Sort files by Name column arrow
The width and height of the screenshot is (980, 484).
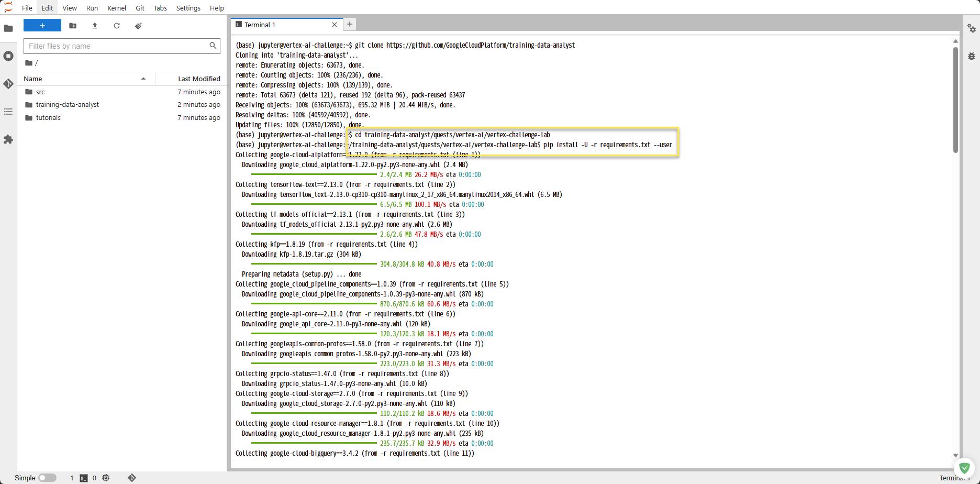(x=143, y=79)
